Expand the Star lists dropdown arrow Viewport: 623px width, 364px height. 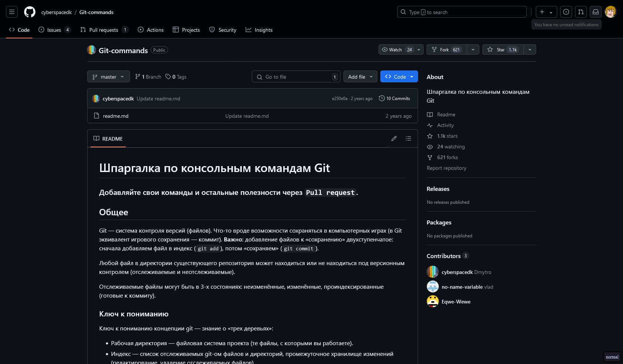(530, 49)
